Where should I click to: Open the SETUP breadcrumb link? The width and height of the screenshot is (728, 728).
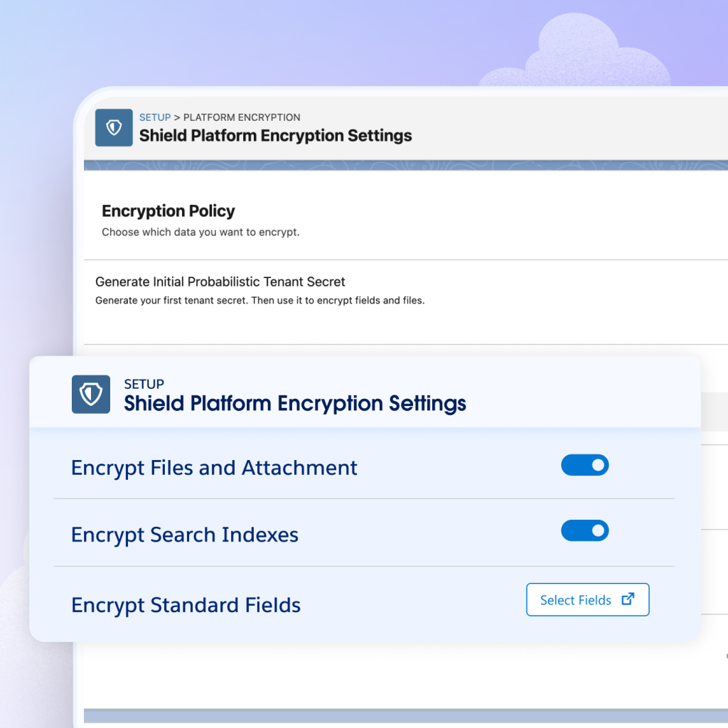(x=155, y=117)
